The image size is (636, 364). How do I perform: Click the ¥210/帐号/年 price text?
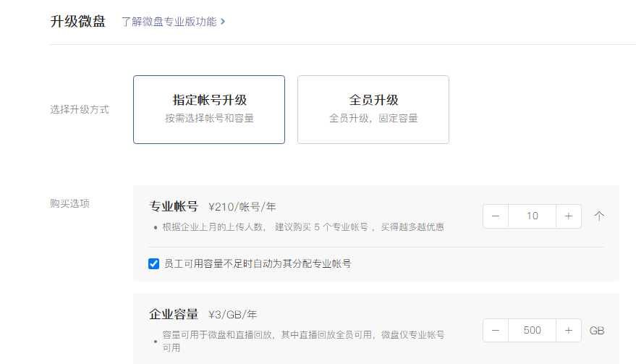(x=242, y=208)
